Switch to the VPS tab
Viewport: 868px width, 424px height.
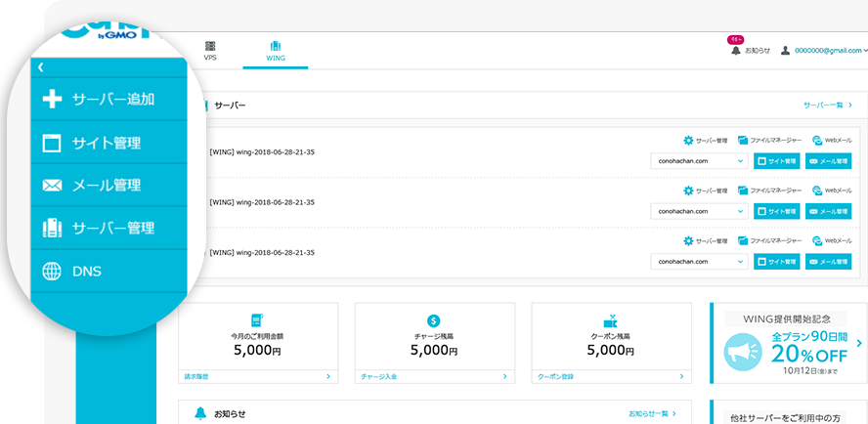pyautogui.click(x=210, y=51)
